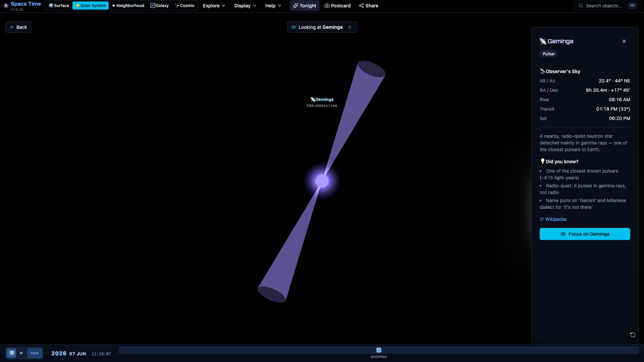Image resolution: width=644 pixels, height=362 pixels.
Task: Click the glowing Geminga pulsar sphere
Action: coord(322,181)
